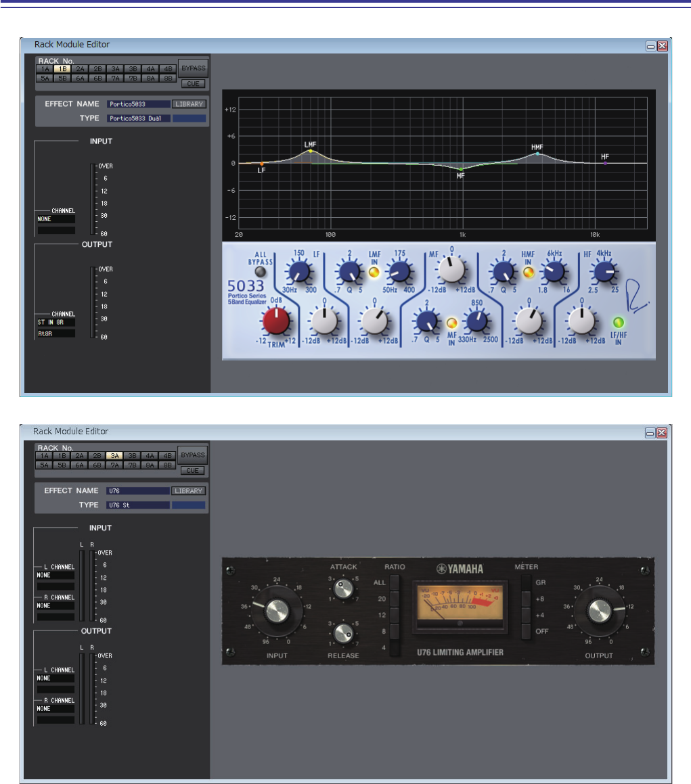The width and height of the screenshot is (691, 784).
Task: Select U76 RATIO 12 button
Action: tap(395, 615)
